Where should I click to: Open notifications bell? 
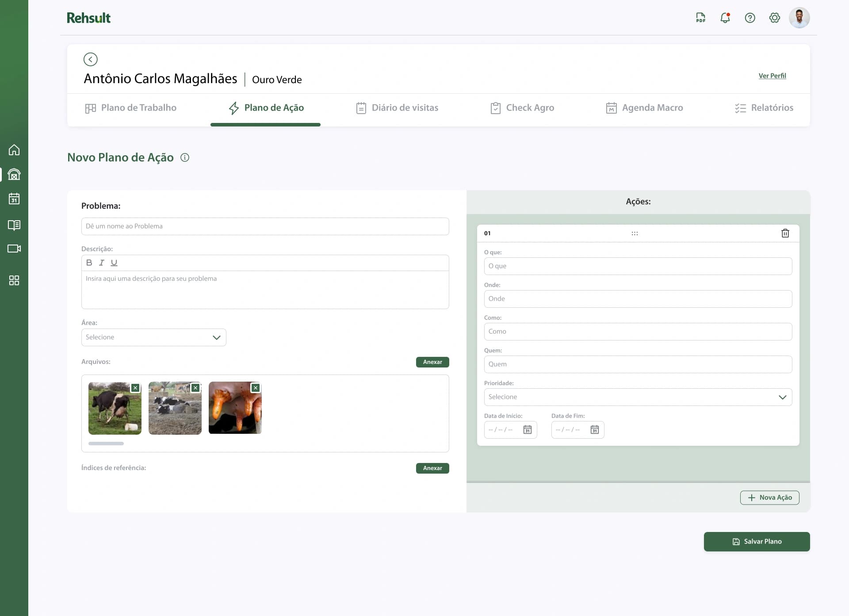pos(725,18)
